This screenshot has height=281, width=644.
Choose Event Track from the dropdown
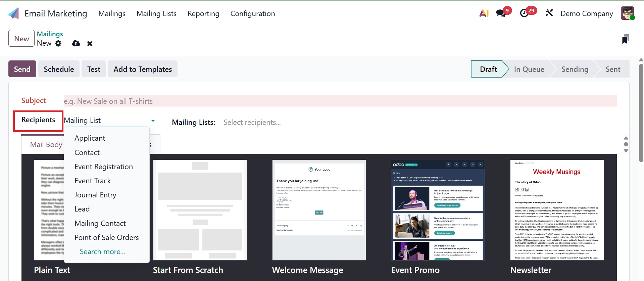(x=93, y=181)
